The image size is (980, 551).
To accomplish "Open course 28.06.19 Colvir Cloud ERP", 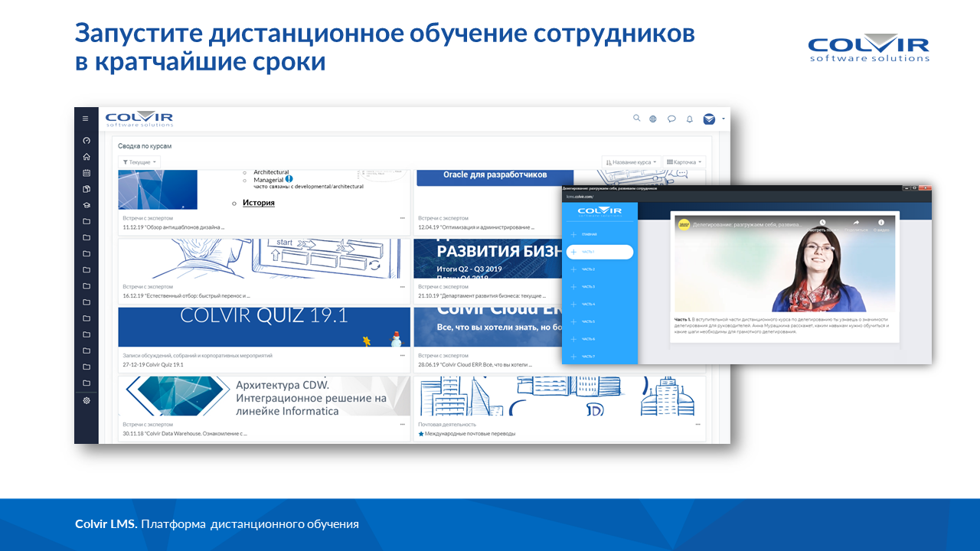I will (x=477, y=364).
